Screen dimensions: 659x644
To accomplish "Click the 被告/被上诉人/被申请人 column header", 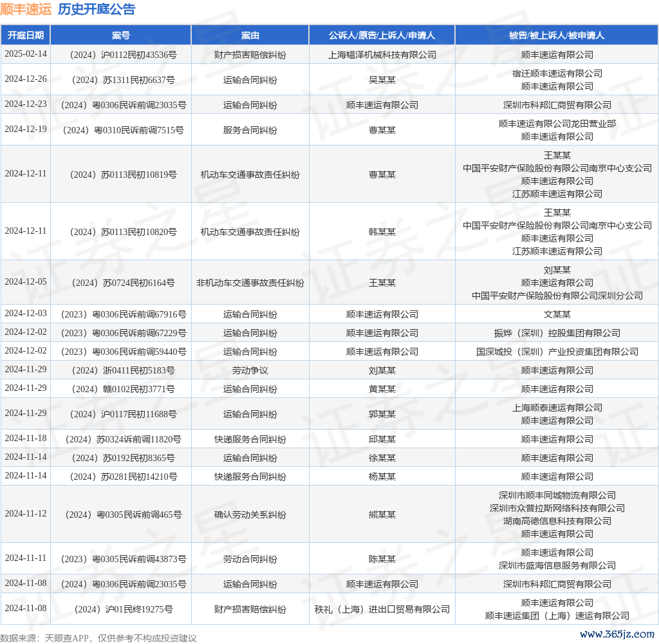I will pyautogui.click(x=557, y=35).
